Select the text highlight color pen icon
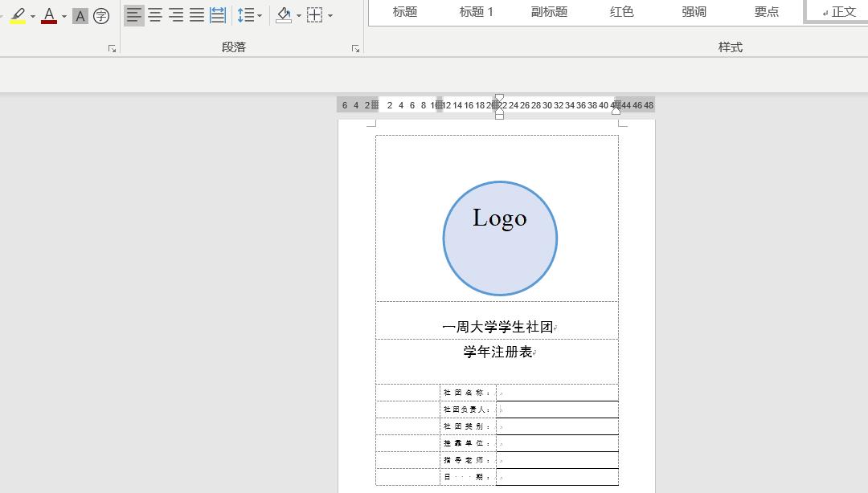This screenshot has width=868, height=493. [x=16, y=14]
